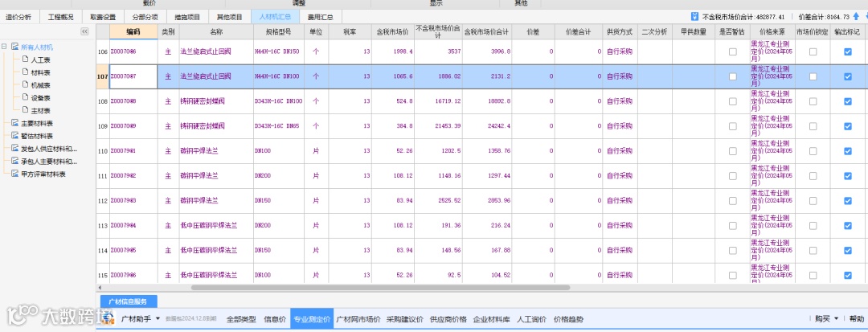
Task: Click the blue up arrow after 价差合计
Action: (856, 17)
